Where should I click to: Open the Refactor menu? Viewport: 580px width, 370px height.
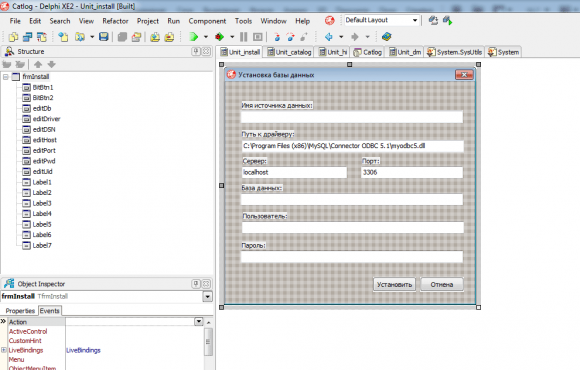pos(115,21)
